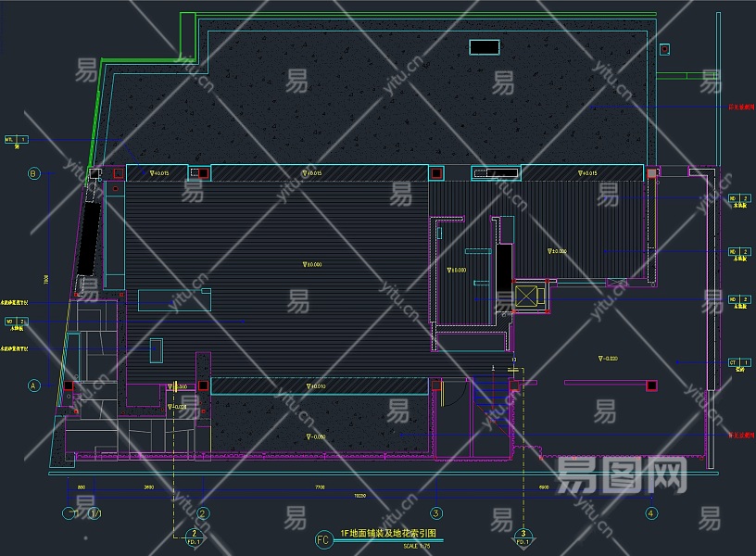Select the CT 1 material tag
Image resolution: width=756 pixels, height=556 pixels.
739,362
